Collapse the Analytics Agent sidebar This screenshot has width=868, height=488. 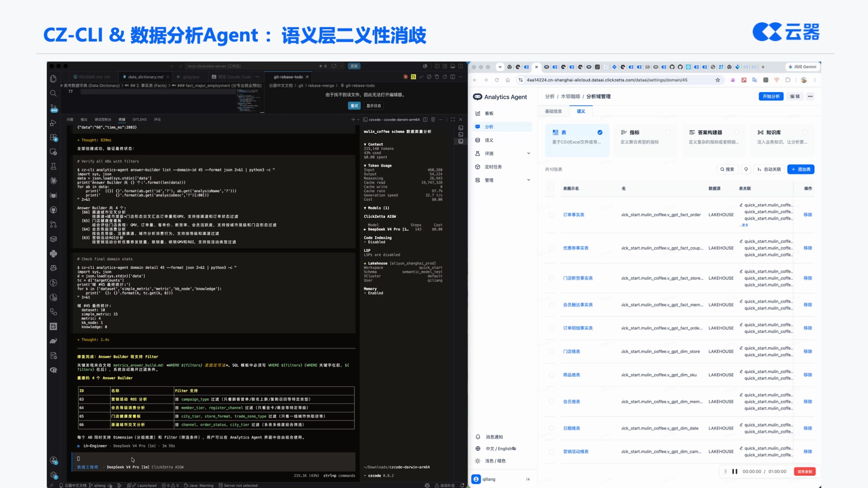click(x=528, y=479)
